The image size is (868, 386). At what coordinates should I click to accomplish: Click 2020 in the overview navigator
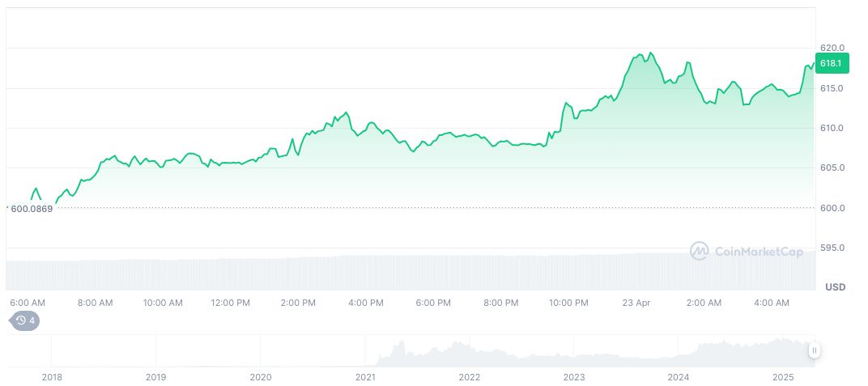[x=261, y=377]
